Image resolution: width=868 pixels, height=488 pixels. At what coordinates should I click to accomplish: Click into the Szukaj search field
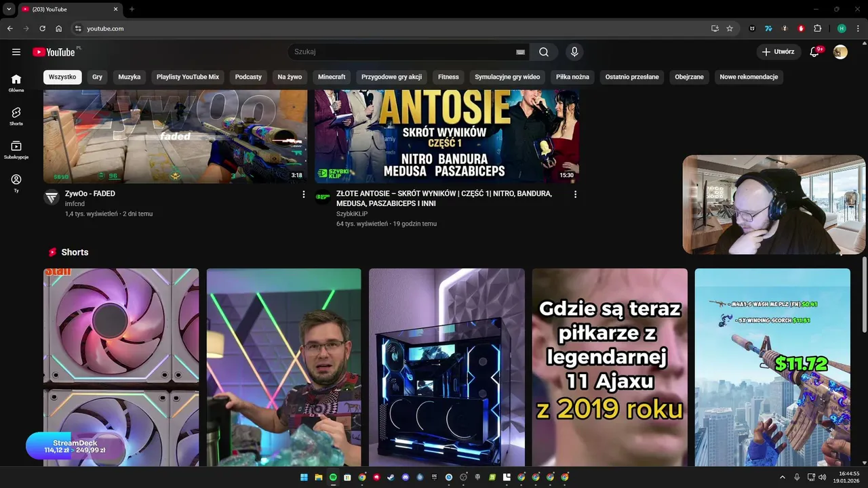pyautogui.click(x=403, y=52)
